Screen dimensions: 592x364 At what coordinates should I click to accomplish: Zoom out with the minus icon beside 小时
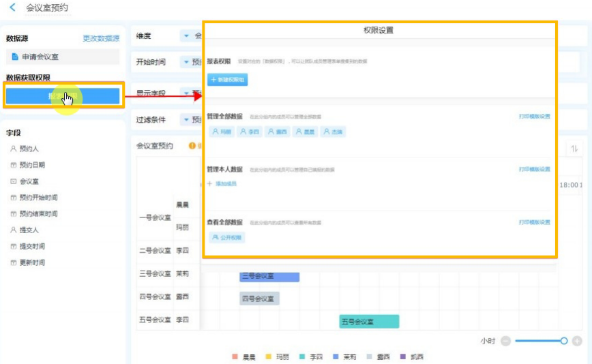(505, 341)
